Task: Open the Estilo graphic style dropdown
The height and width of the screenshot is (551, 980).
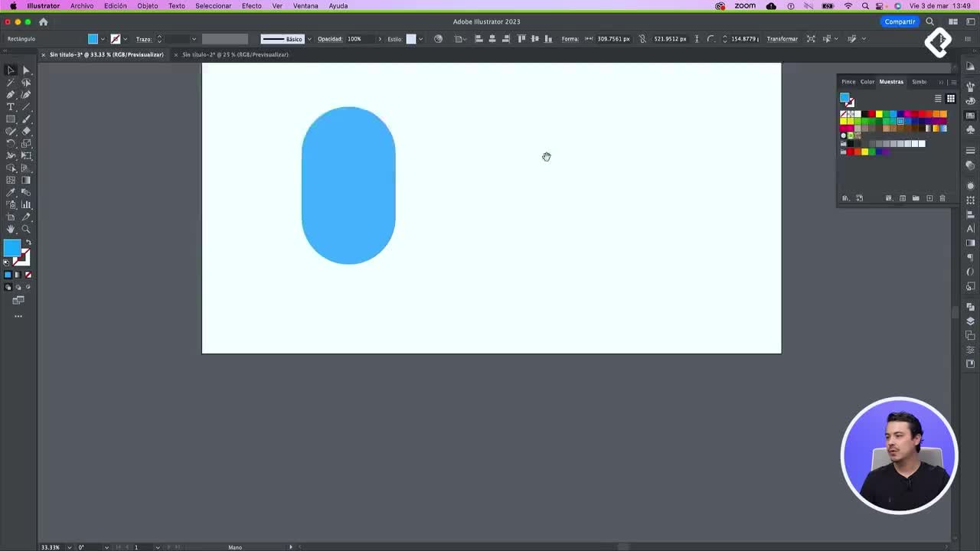Action: 420,39
